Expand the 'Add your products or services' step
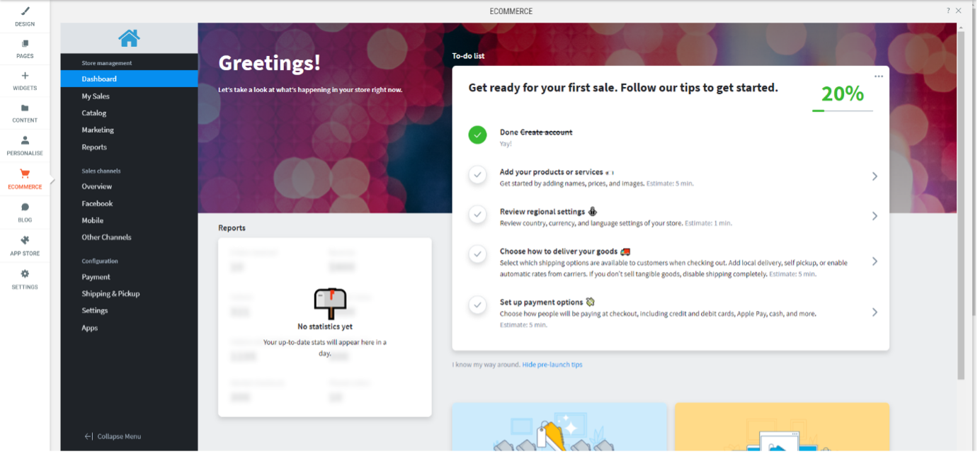This screenshot has width=980, height=454. 874,176
